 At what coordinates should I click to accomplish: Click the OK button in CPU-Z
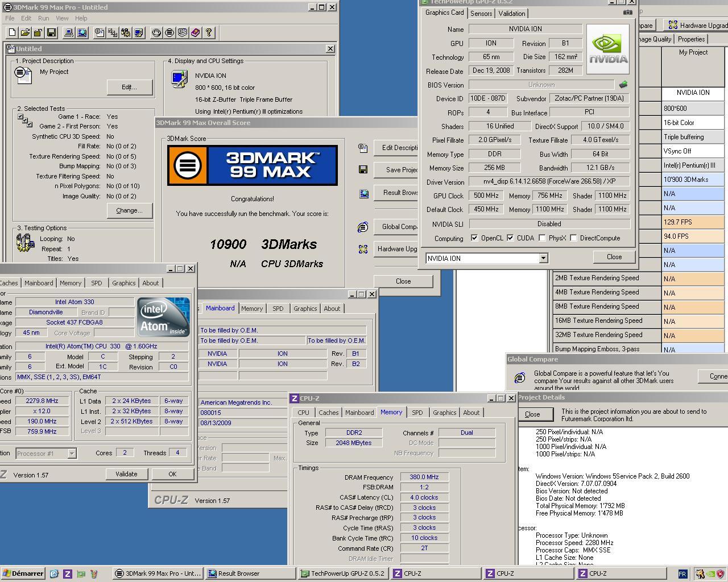[172, 474]
